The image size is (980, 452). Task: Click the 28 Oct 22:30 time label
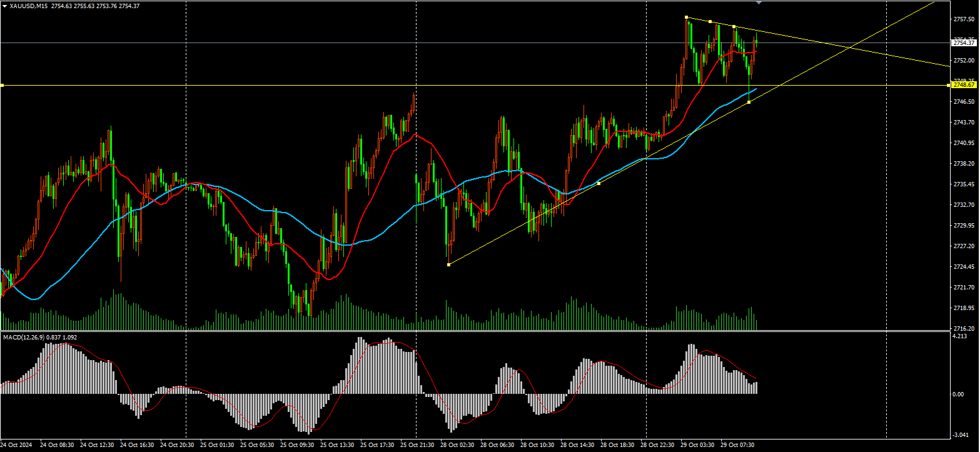tap(657, 445)
